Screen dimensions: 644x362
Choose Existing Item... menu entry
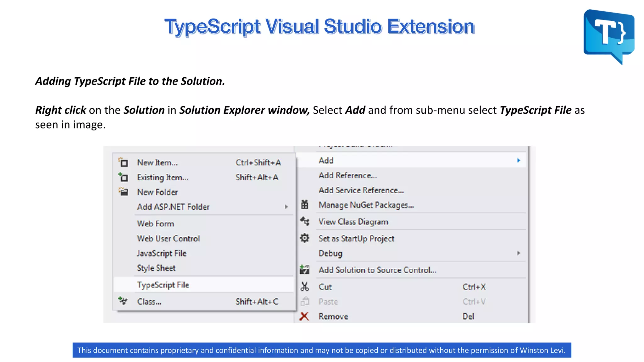tap(204, 177)
